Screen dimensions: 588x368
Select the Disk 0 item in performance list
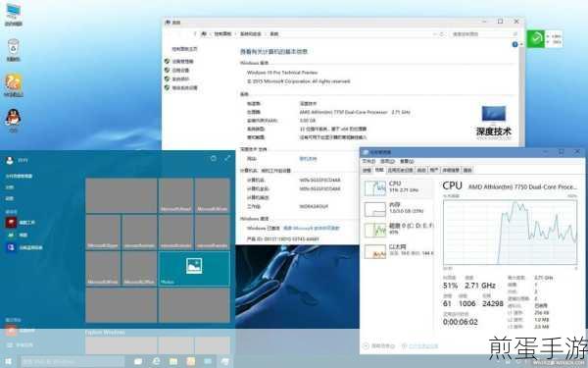tap(398, 230)
